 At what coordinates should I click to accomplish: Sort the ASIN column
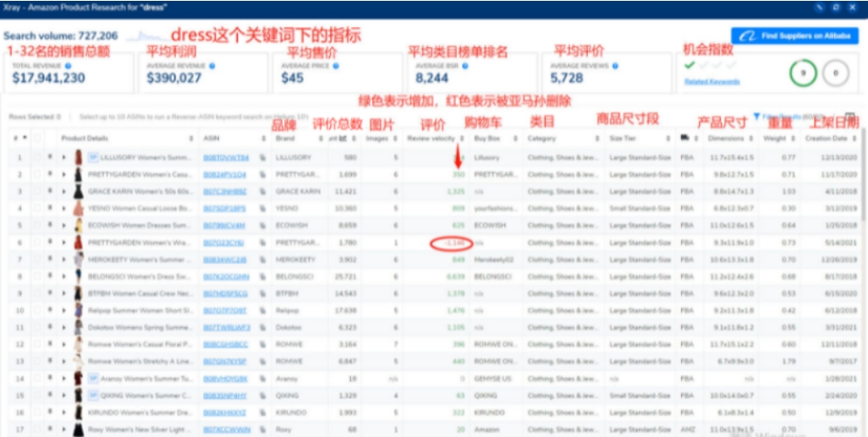(x=263, y=139)
